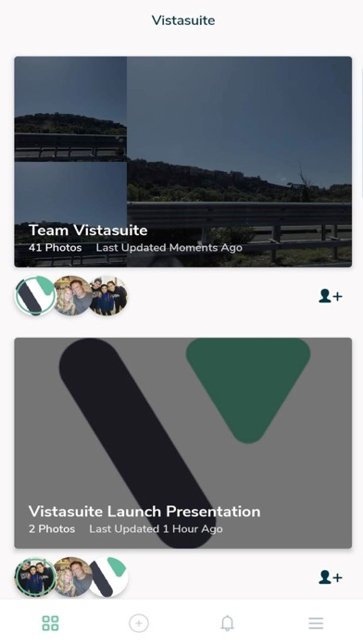Tap the add new album plus icon
This screenshot has height=644, width=363.
[x=139, y=623]
